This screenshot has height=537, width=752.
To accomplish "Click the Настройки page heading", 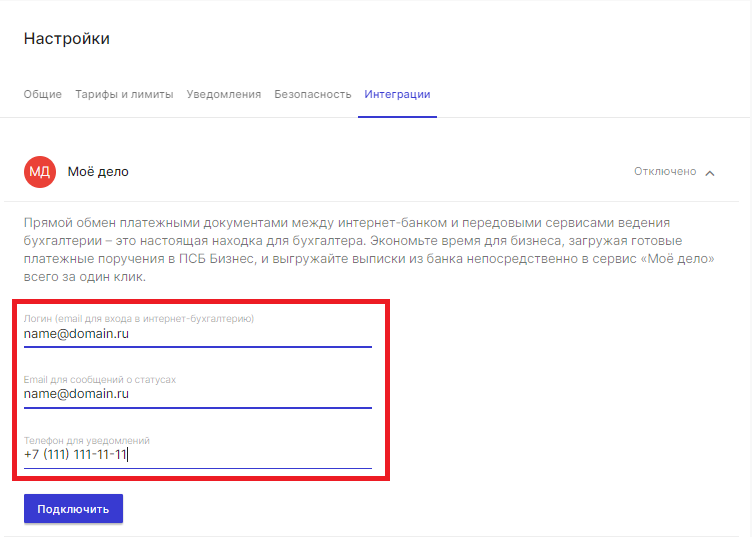I will 67,38.
